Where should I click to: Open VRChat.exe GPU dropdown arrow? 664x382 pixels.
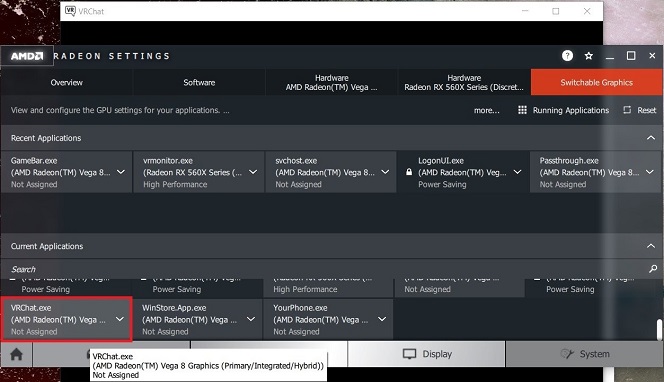point(120,319)
